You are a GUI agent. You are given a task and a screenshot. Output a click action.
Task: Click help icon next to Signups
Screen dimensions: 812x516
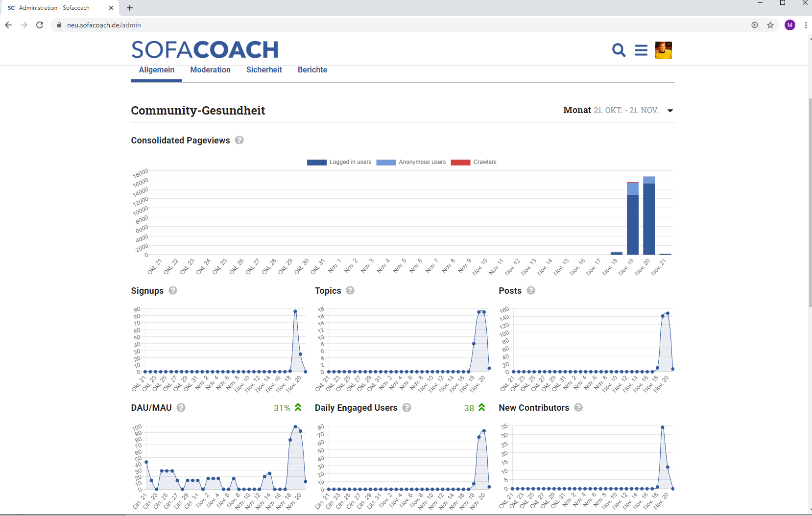click(173, 290)
